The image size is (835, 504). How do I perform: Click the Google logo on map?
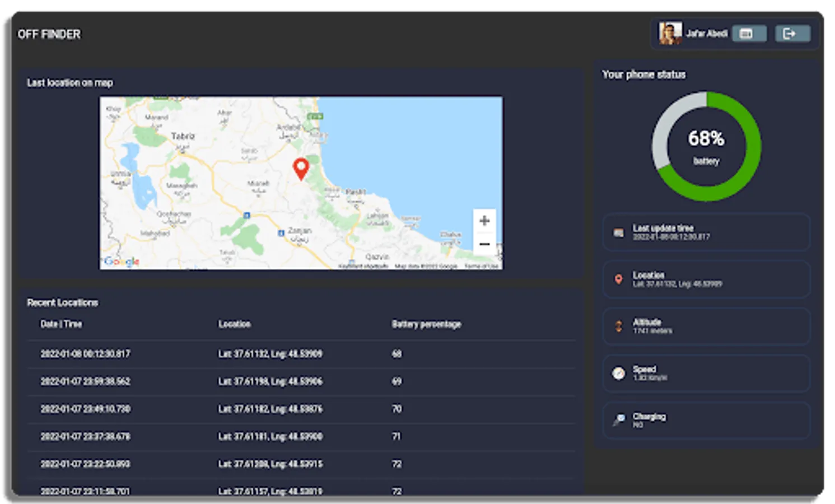(122, 261)
